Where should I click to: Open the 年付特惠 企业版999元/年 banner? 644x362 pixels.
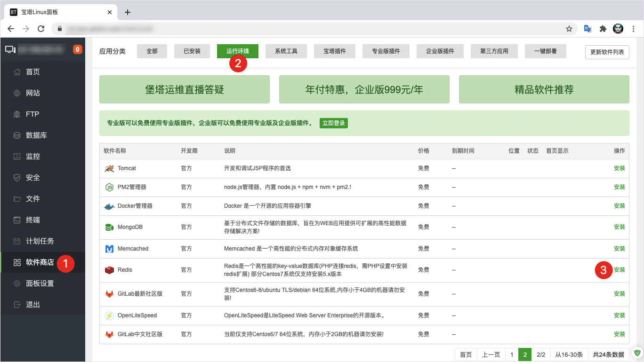[x=364, y=89]
